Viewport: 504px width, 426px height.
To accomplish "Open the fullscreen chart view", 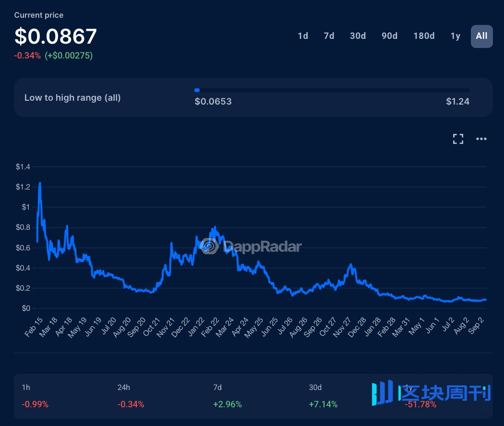I will tap(458, 139).
